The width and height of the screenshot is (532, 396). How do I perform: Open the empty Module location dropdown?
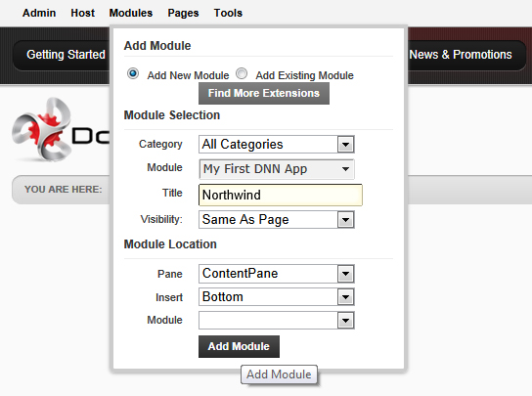[x=277, y=321]
